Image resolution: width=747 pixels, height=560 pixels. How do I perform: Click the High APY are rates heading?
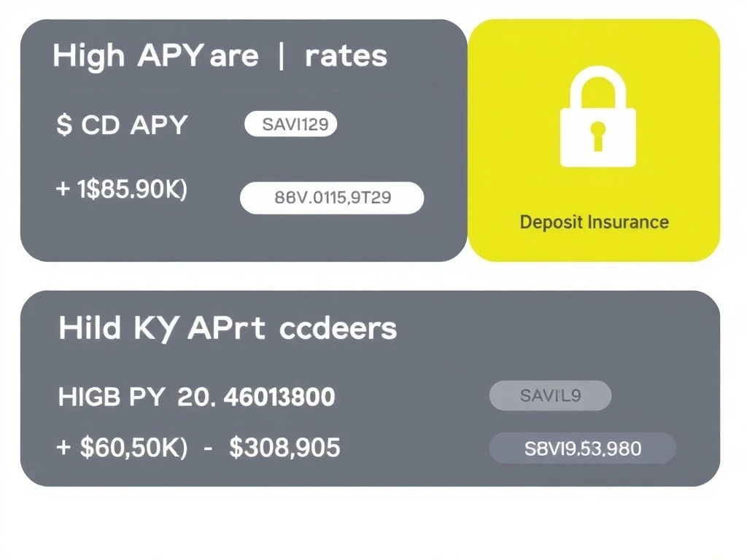pyautogui.click(x=220, y=56)
